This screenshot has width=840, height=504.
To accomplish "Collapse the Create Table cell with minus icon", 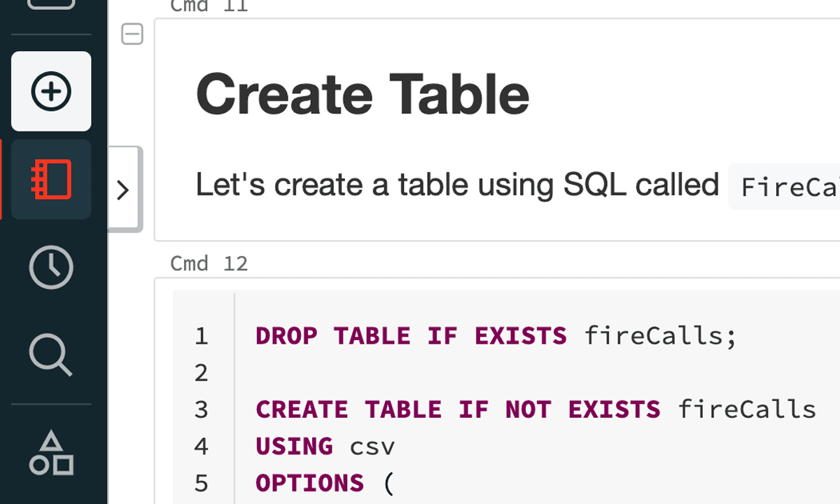I will [132, 34].
